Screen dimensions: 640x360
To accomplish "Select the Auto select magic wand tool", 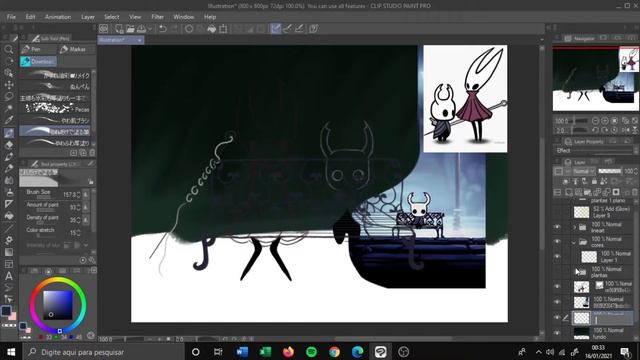I will point(9,109).
